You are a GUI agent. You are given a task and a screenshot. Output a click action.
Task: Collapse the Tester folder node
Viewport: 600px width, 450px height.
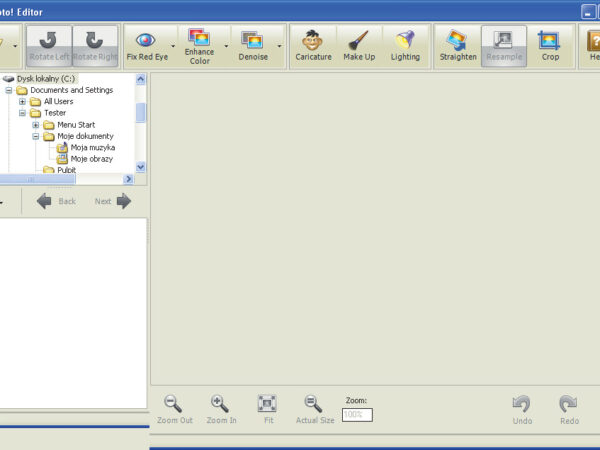coord(22,113)
